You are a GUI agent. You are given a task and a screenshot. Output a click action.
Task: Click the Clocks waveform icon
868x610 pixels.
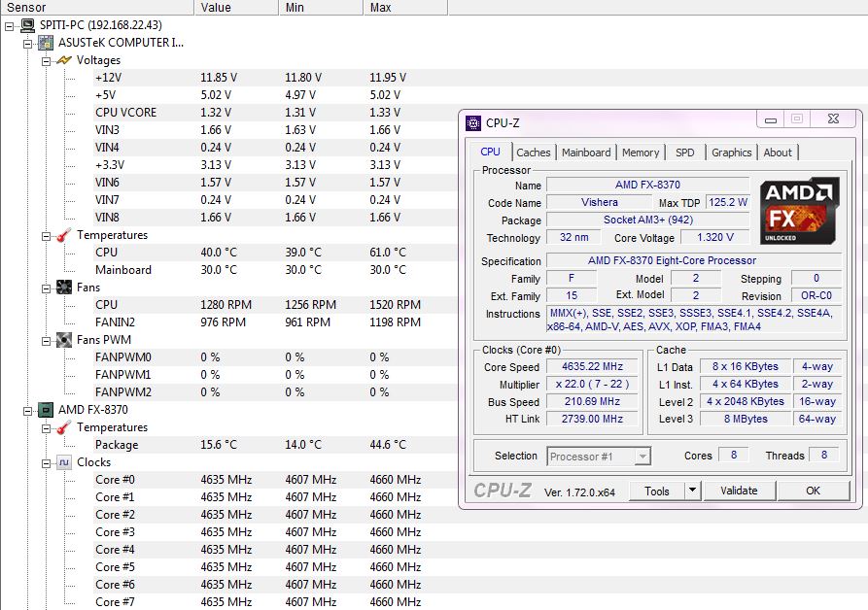coord(64,462)
